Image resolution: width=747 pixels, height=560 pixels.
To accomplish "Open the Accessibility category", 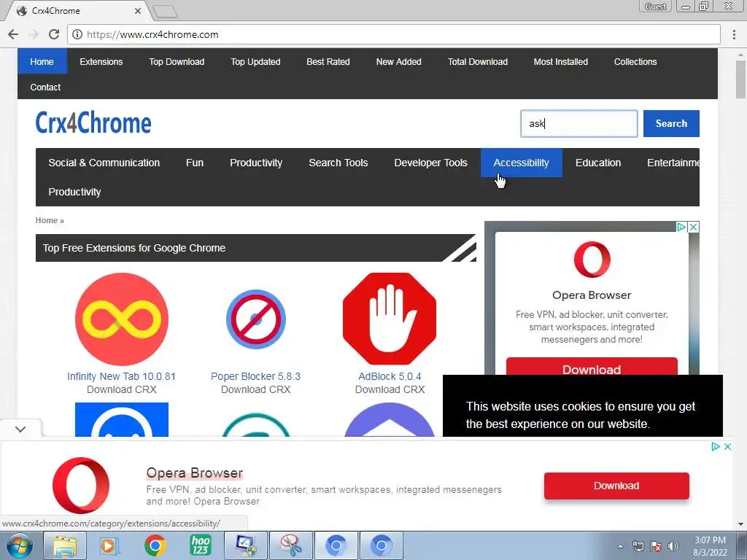I will [521, 163].
